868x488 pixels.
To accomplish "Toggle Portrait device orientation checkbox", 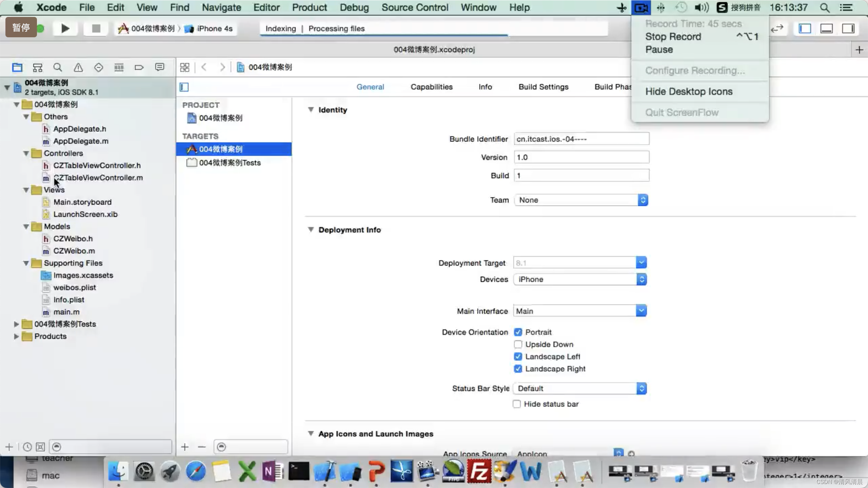I will (517, 332).
